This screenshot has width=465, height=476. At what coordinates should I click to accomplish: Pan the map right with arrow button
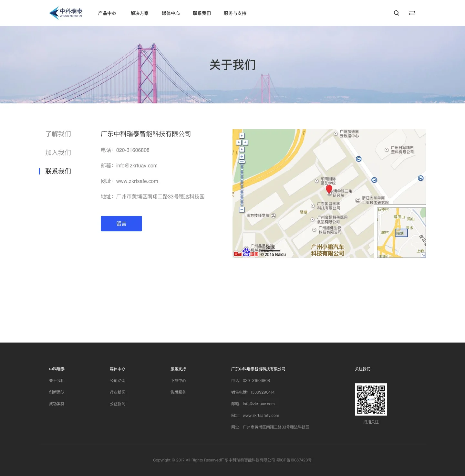245,143
